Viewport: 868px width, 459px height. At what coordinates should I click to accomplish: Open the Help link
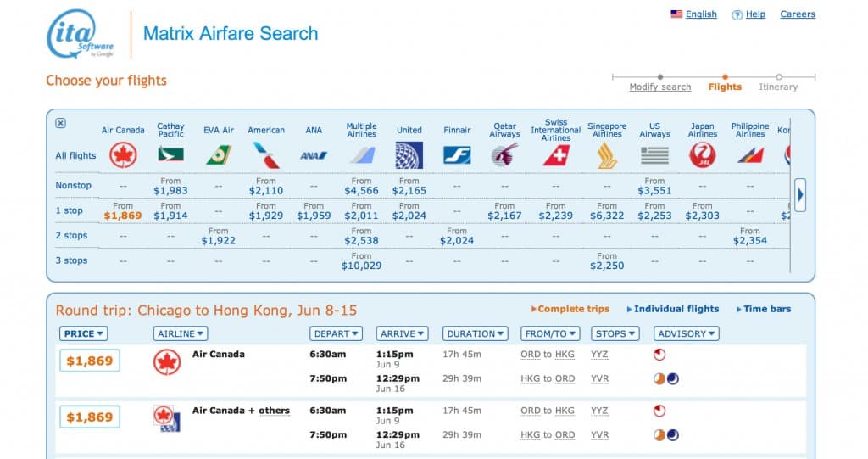755,14
